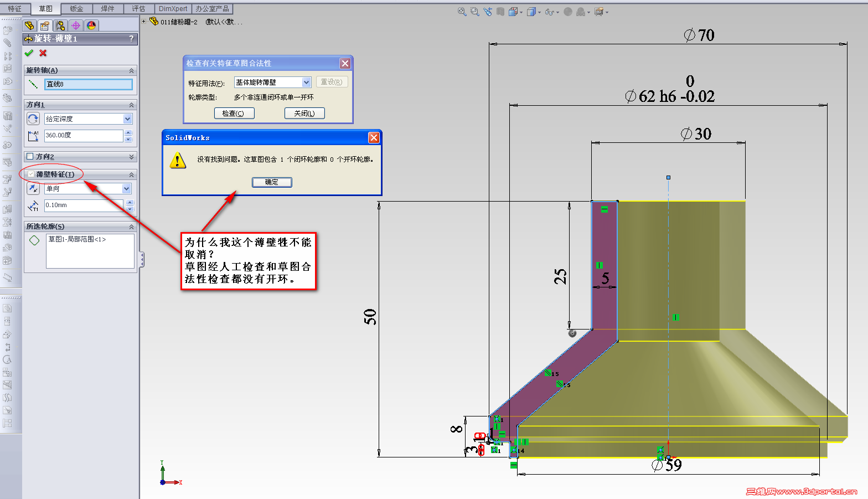This screenshot has height=499, width=868.
Task: Click the Section View icon in view toolbar
Action: (500, 12)
